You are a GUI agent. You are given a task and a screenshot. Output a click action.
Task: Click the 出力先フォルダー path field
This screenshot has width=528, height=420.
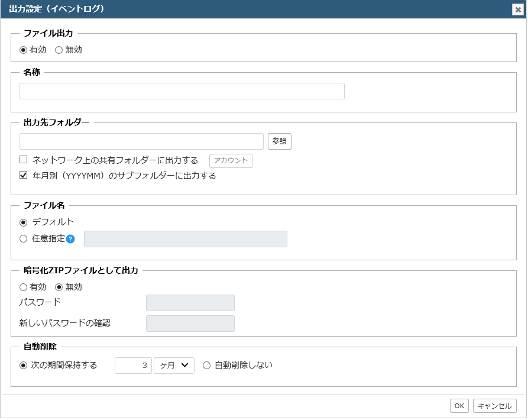[141, 141]
